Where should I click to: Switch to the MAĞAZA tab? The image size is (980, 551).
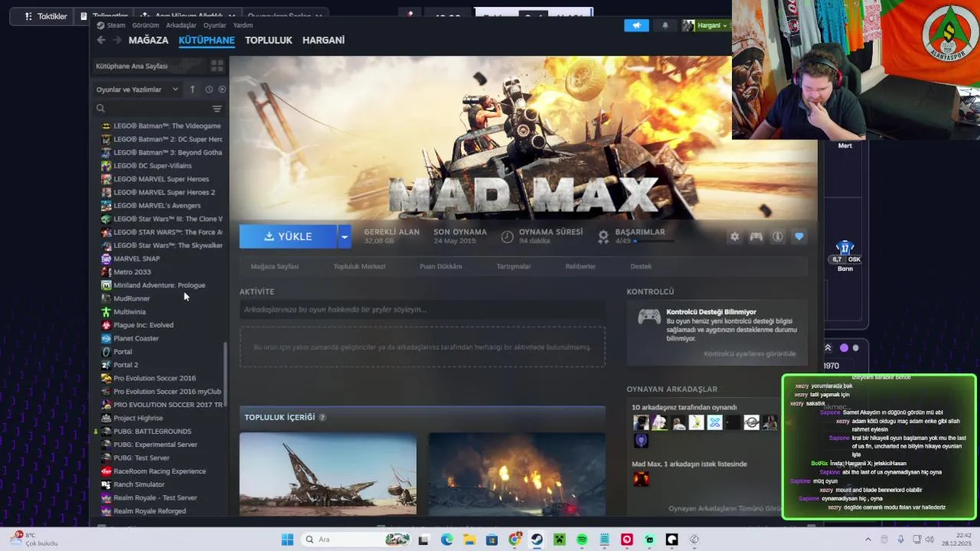[x=149, y=40]
